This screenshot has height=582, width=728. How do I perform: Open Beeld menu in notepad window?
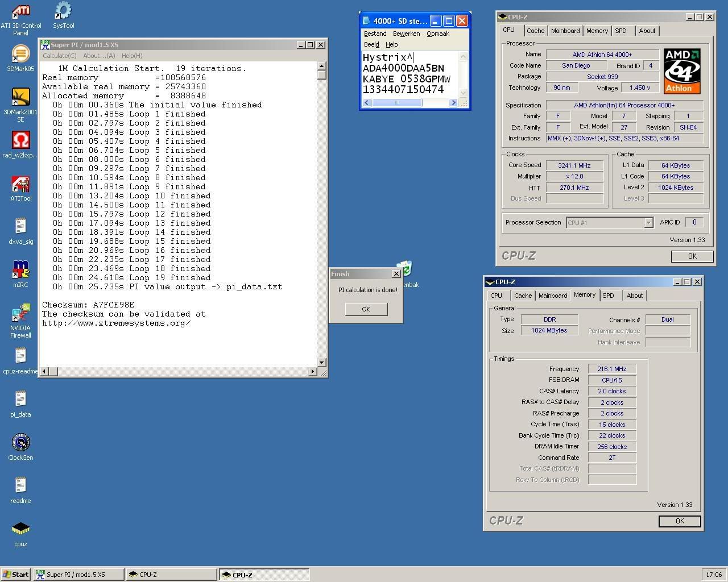(371, 44)
